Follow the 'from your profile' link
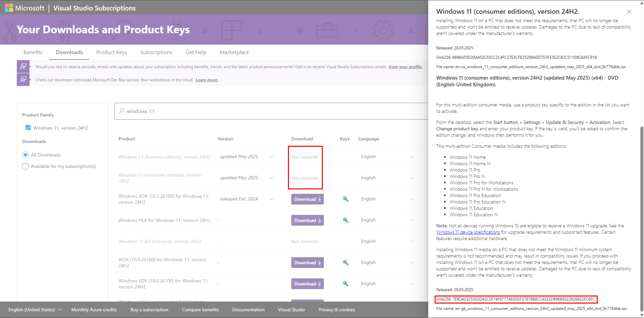Screen dimensions: 644x318 point(405,67)
